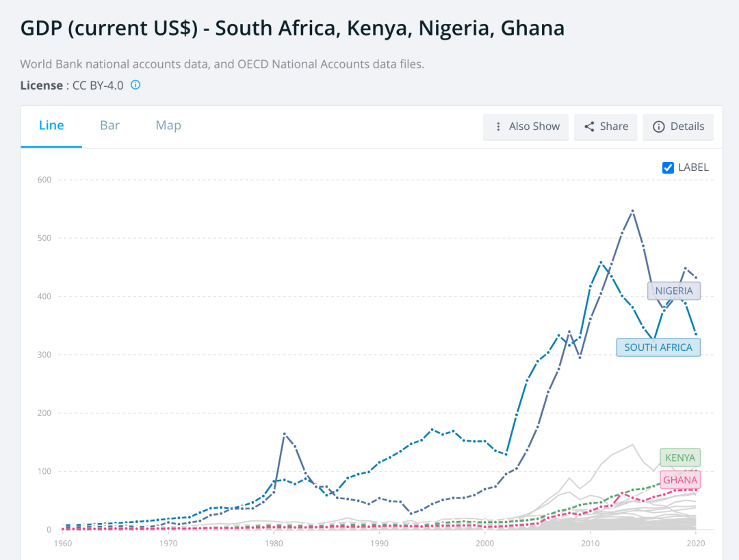
Task: Click the 2020 x-axis year label
Action: tap(695, 544)
